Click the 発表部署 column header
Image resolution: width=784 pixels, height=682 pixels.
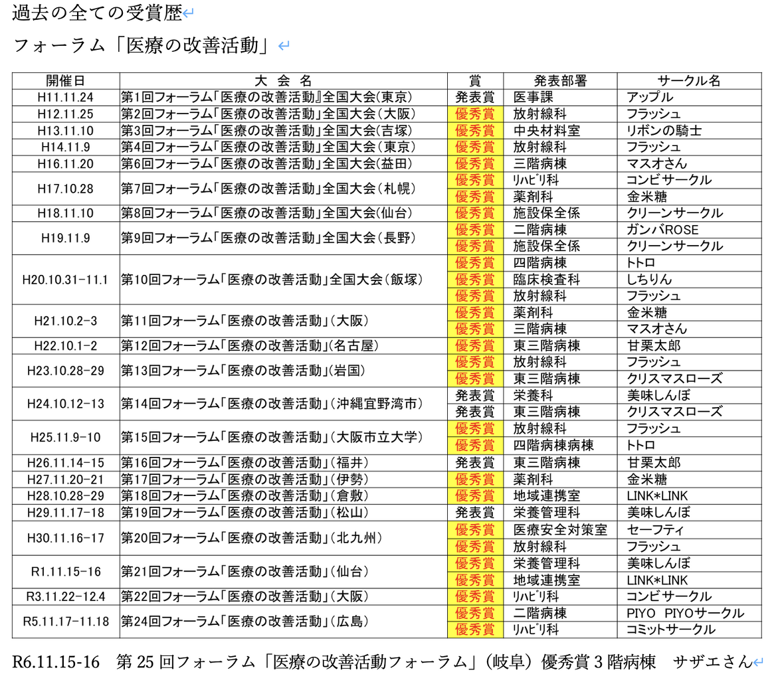pos(559,81)
